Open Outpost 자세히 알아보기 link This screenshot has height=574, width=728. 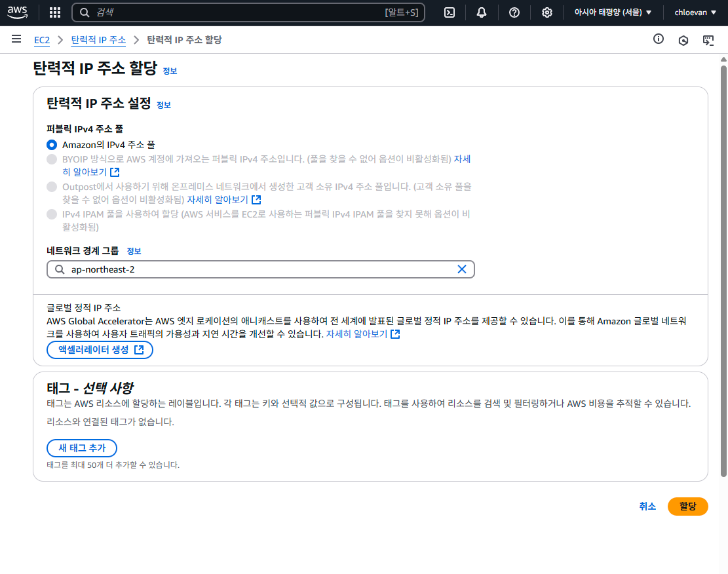218,200
